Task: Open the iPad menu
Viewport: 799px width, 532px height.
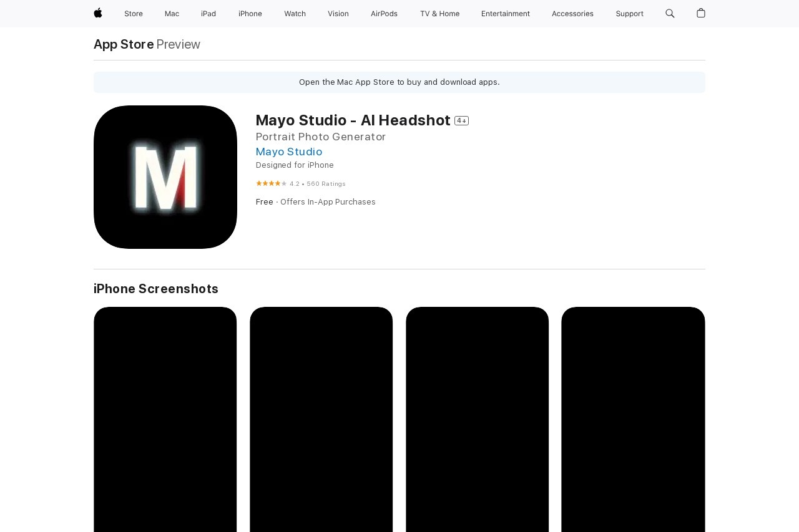Action: point(208,14)
